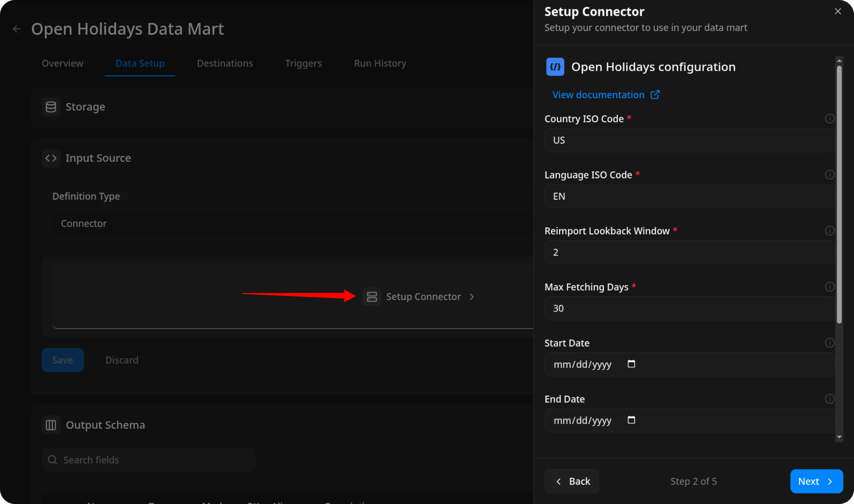The height and width of the screenshot is (504, 854).
Task: Click the Search fields box
Action: tap(149, 460)
